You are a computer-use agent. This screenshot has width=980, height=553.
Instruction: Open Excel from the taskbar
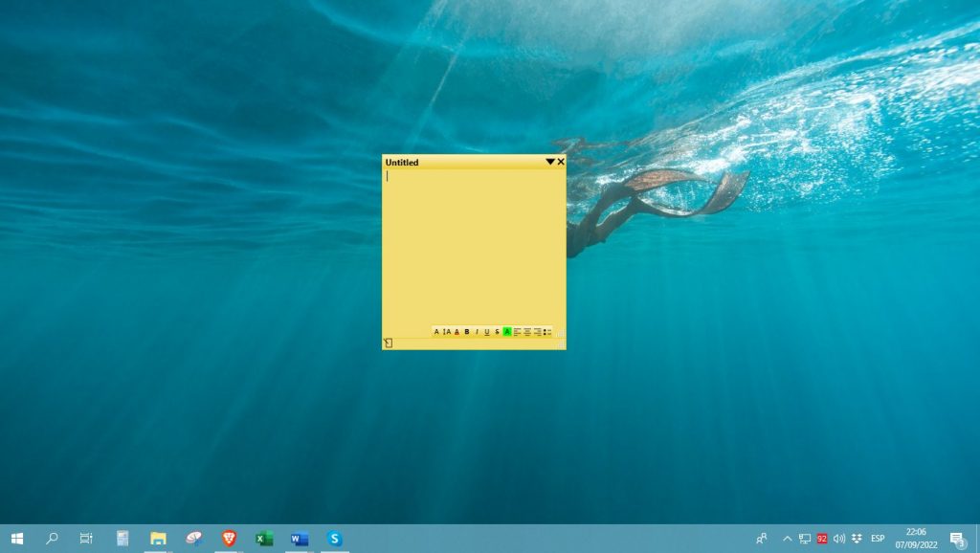point(264,538)
